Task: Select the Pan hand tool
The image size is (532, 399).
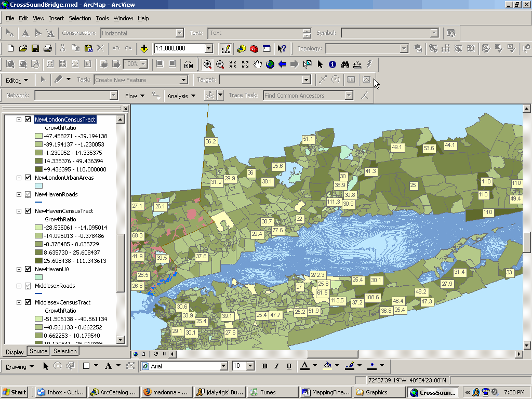Action: click(x=258, y=64)
